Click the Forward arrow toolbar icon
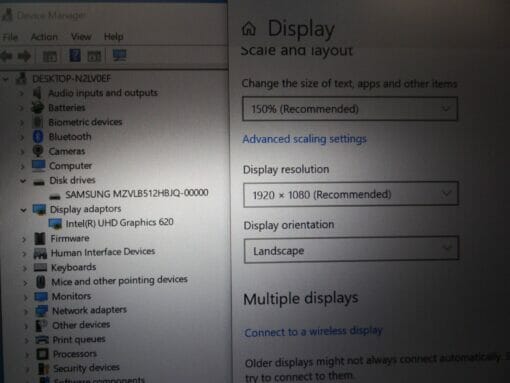The image size is (510, 383). point(24,56)
